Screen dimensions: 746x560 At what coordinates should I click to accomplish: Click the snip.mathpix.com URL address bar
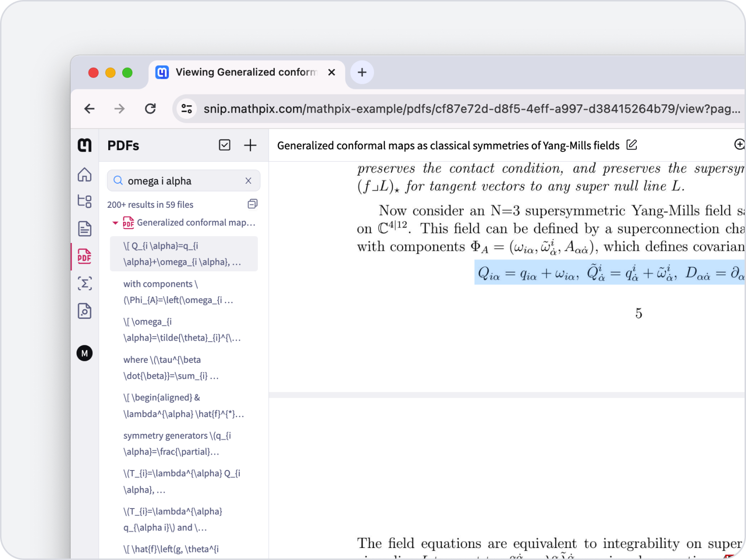point(472,109)
